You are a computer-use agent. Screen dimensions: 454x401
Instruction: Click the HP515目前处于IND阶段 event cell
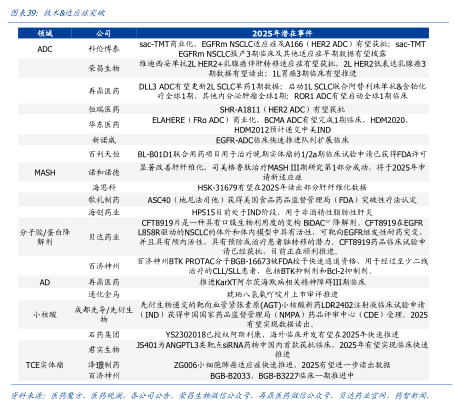282,212
